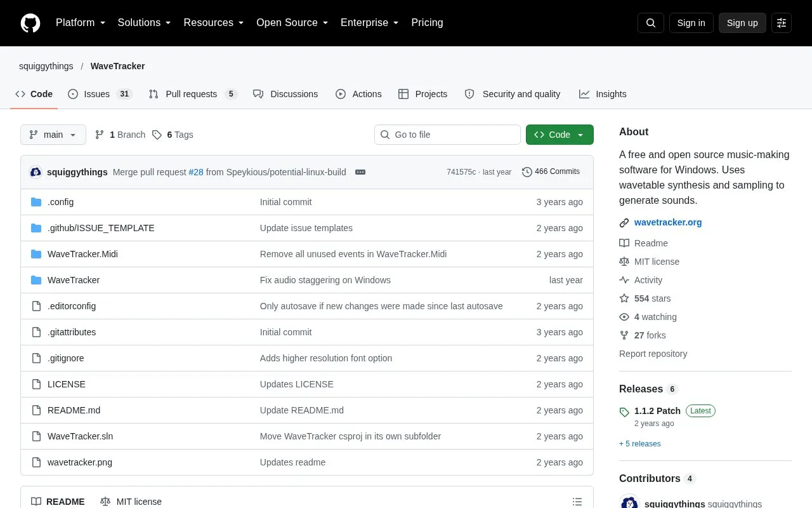Open the green Code dropdown
The image size is (812, 508).
[x=560, y=135]
